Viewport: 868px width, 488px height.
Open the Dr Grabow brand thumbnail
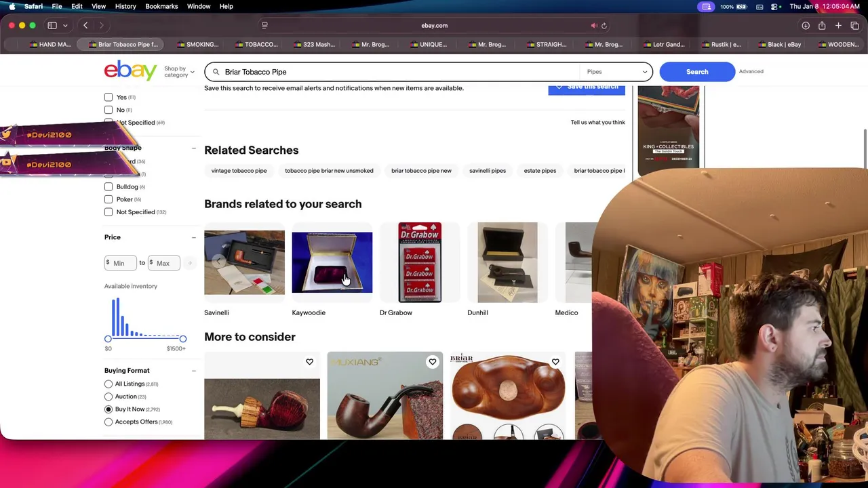pos(420,262)
